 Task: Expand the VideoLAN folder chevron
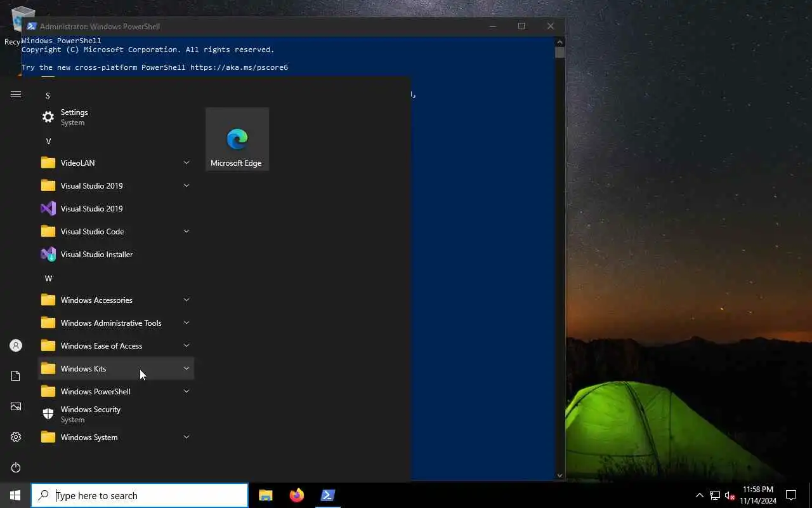pos(187,163)
